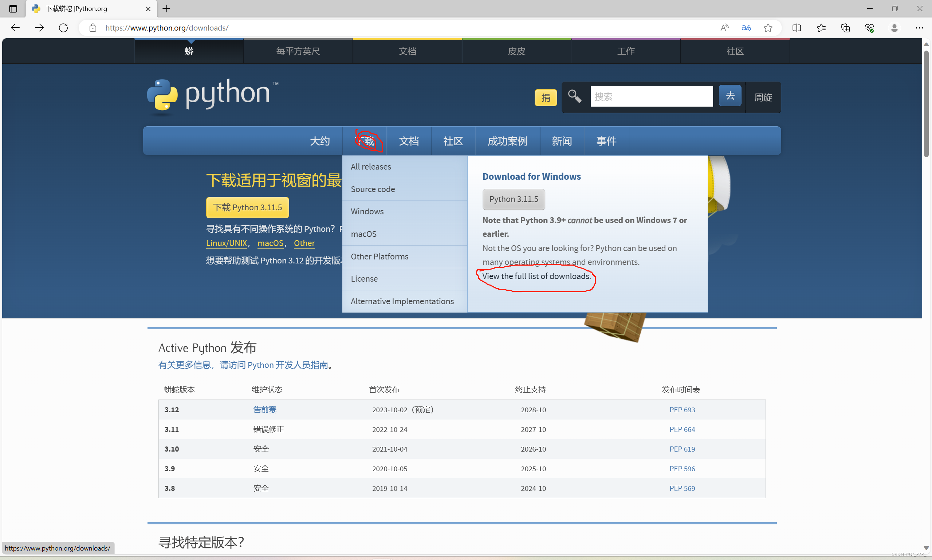Screen dimensions: 932x560
Task: Open the new tab plus button
Action: pos(166,8)
